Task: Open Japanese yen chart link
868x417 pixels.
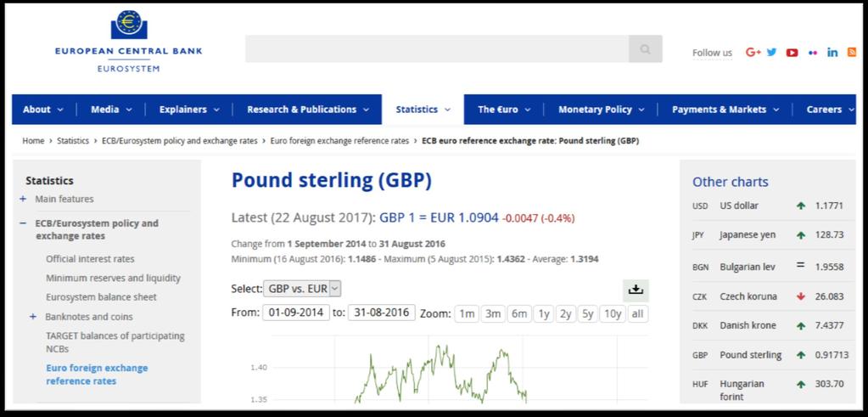Action: pyautogui.click(x=748, y=234)
